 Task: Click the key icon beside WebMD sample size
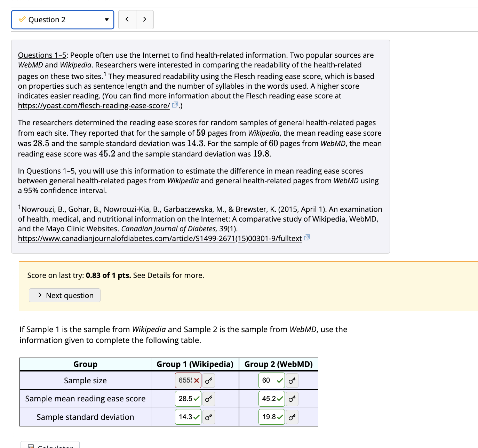click(x=292, y=380)
